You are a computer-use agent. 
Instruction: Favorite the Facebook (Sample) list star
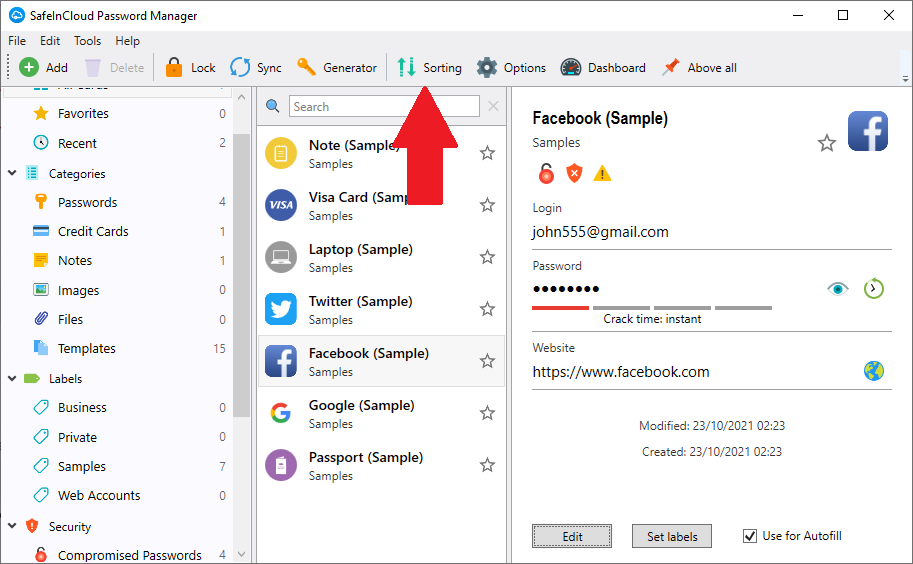487,361
